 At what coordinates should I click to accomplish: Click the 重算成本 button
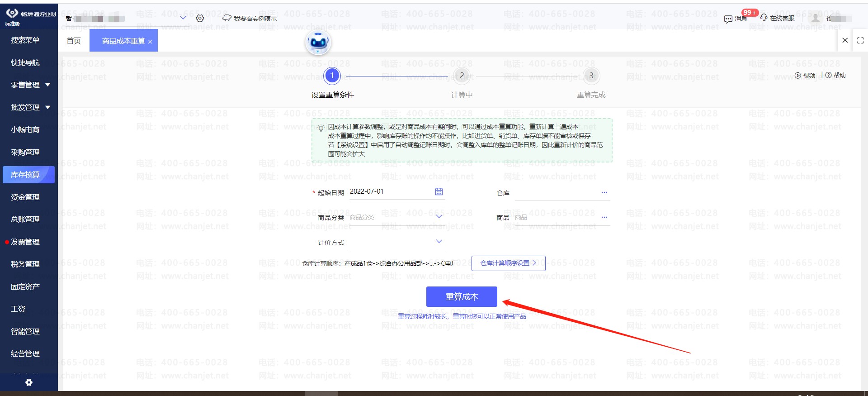462,296
